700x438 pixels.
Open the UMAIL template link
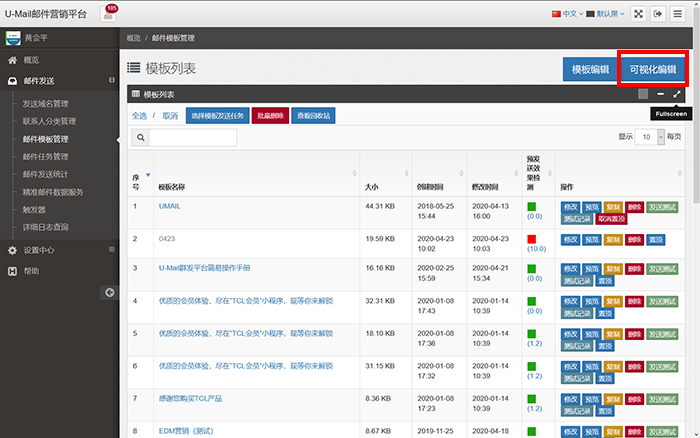click(169, 206)
